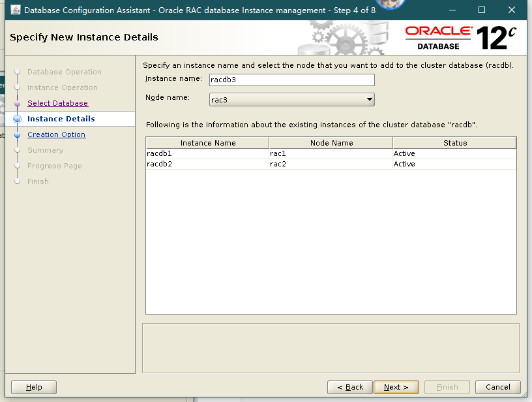Click the Active status for racdb2
Screen dimensions: 532x402
pos(454,164)
